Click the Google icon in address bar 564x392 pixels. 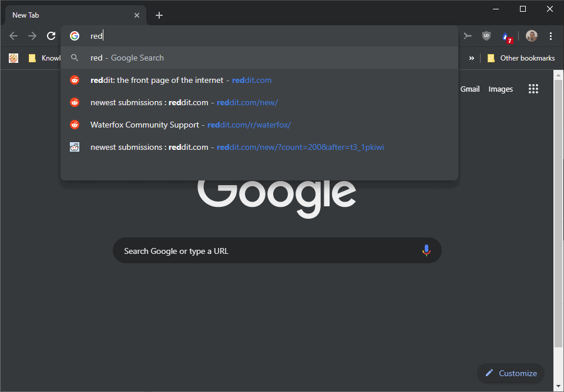75,36
